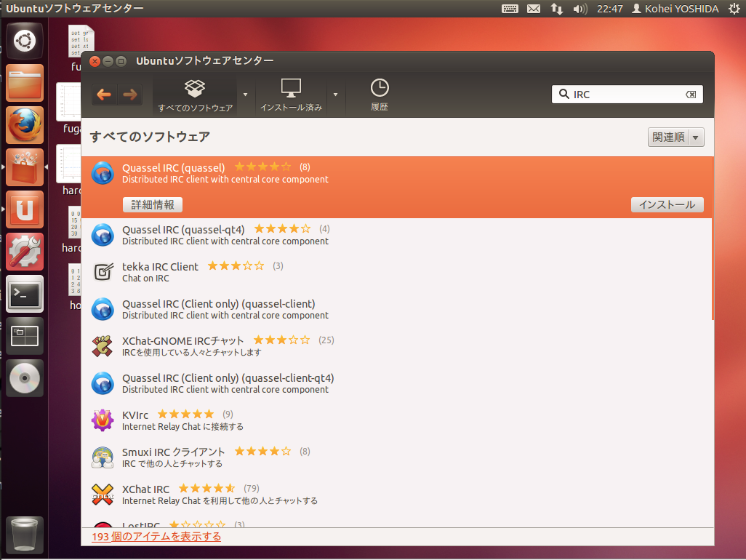Open 詳細情報 details for Quassel IRC
This screenshot has height=560, width=746.
pos(153,205)
